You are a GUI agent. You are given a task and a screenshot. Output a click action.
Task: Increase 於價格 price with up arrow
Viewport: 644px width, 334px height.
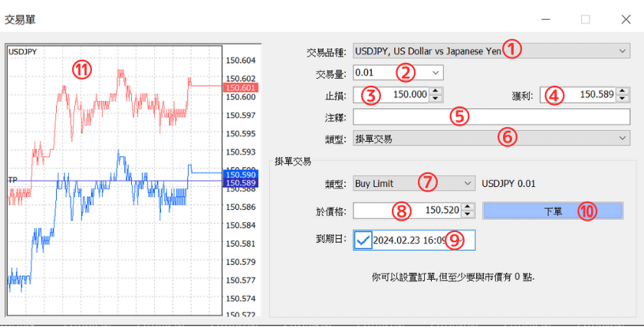pos(468,206)
